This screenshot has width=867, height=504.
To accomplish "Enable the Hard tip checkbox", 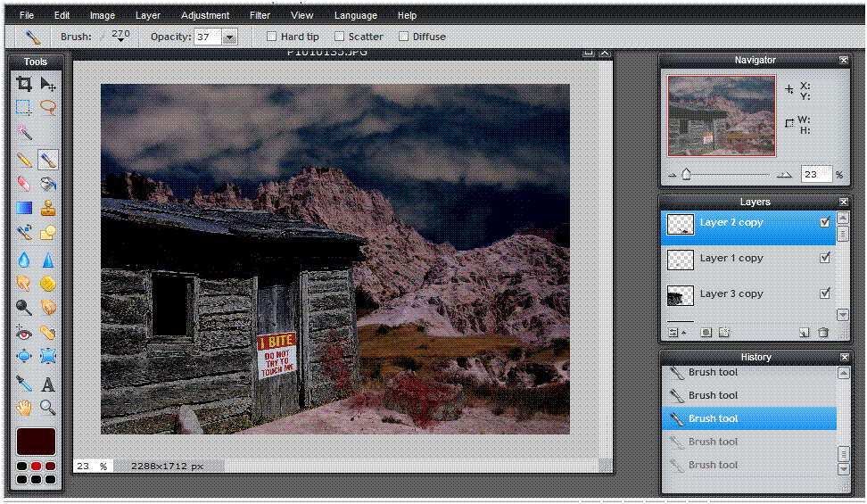I will (272, 37).
